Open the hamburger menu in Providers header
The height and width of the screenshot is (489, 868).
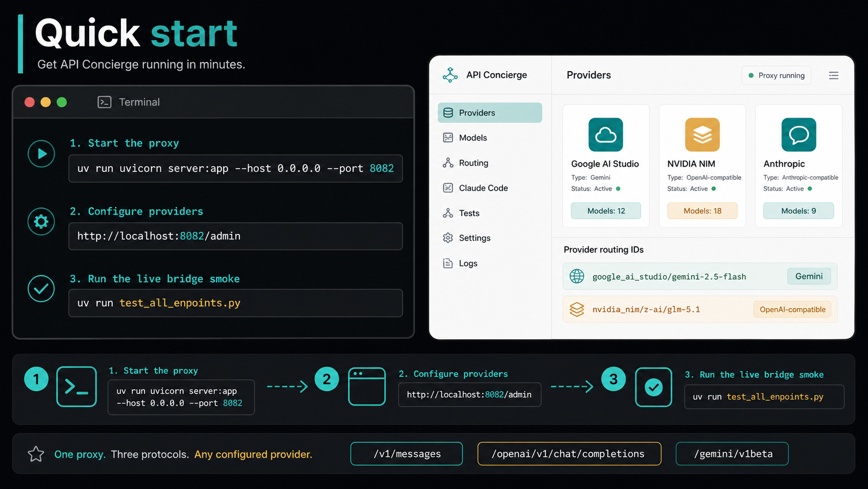834,75
